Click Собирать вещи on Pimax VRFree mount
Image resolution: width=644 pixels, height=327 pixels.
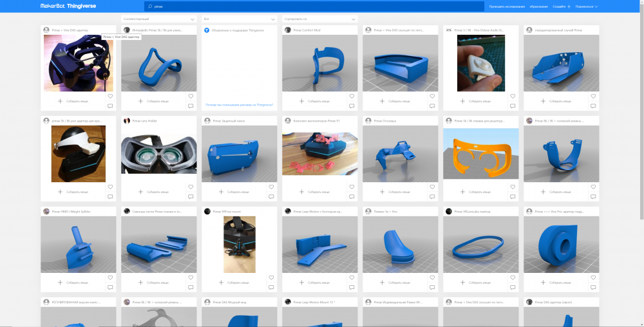234,283
